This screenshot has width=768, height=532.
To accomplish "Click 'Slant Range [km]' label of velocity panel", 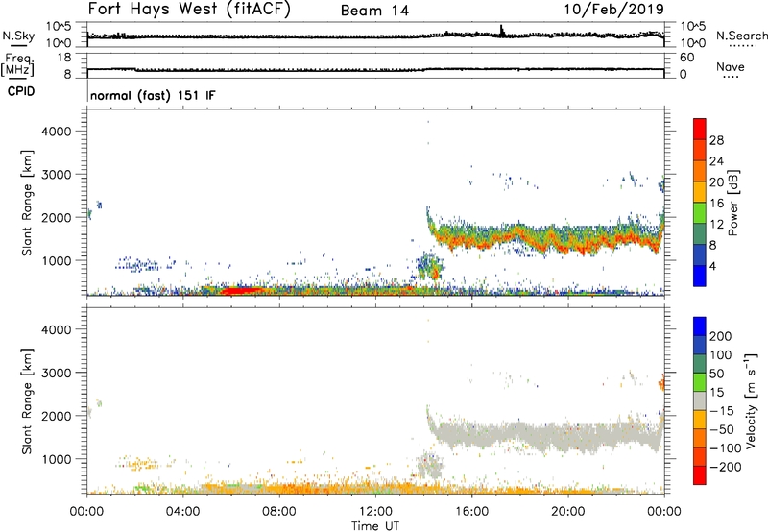I will point(27,401).
